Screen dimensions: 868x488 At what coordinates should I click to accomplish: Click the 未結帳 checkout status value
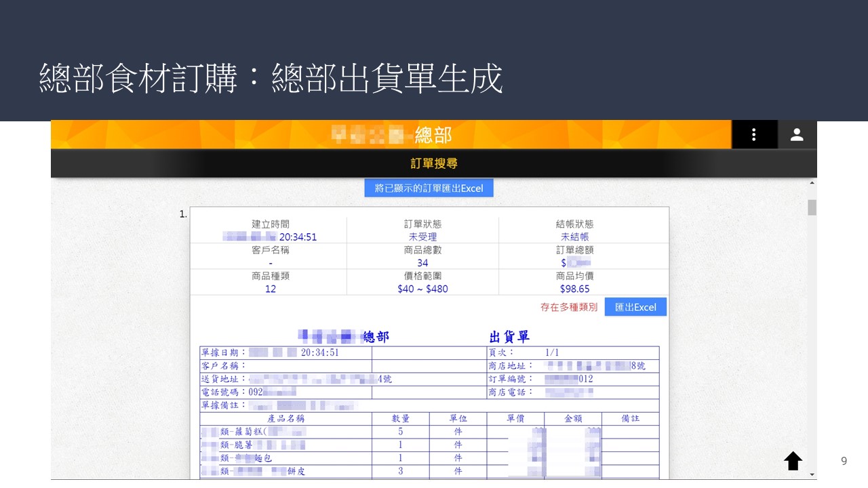click(x=574, y=237)
